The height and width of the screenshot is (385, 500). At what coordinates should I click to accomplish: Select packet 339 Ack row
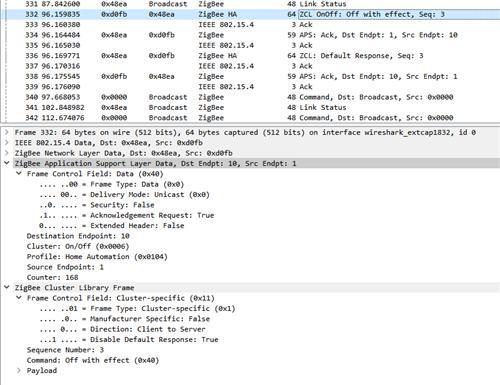(x=250, y=87)
